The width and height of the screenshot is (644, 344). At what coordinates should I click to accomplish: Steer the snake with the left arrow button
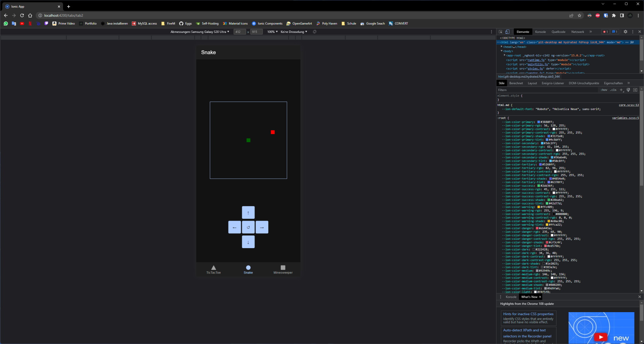point(234,227)
